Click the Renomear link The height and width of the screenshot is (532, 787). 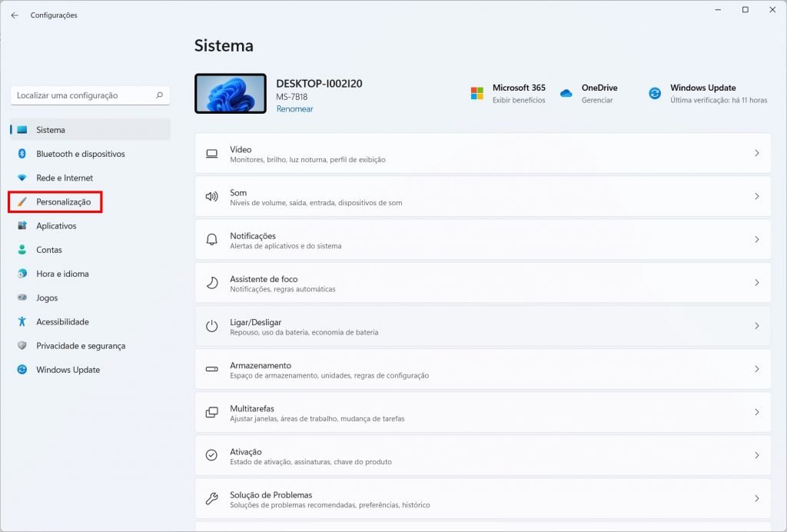tap(294, 109)
